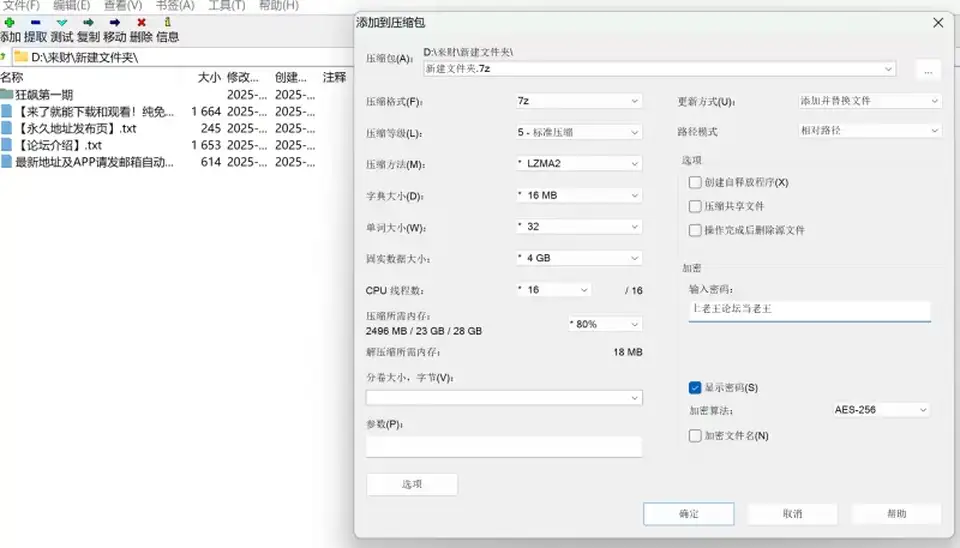Open 加密算法 AES-256 dropdown
Image resolution: width=960 pixels, height=548 pixels.
[881, 410]
